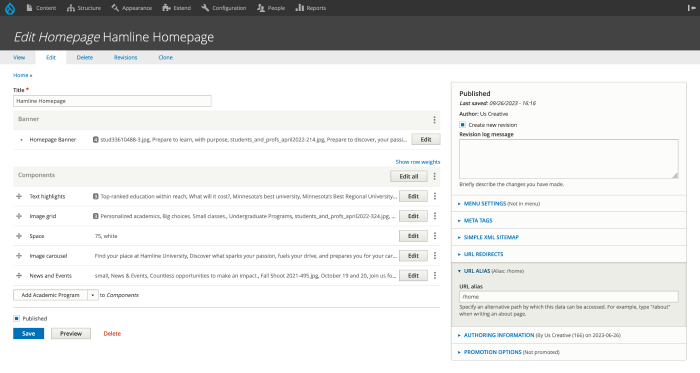Grab the Image carousel drag handle
This screenshot has width=700, height=373.
19,256
